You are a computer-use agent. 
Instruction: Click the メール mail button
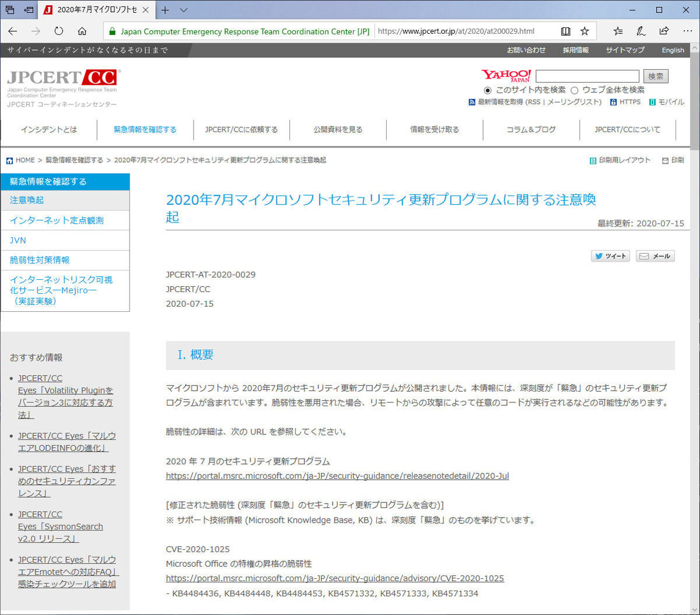point(655,256)
